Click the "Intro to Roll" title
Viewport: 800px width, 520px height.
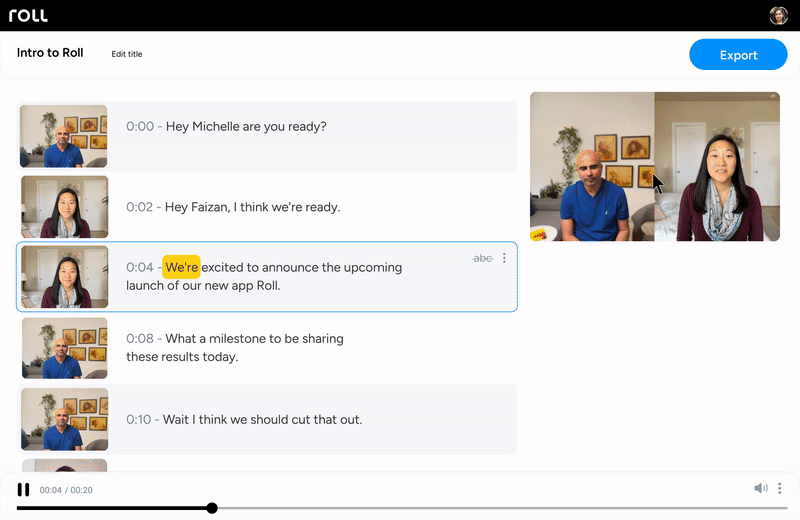pyautogui.click(x=50, y=53)
